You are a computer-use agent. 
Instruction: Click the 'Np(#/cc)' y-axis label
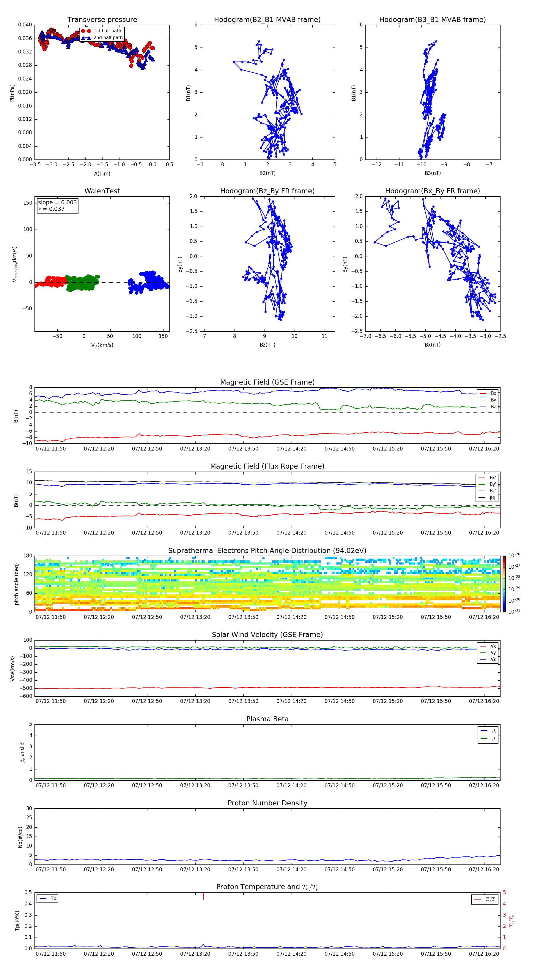click(20, 837)
